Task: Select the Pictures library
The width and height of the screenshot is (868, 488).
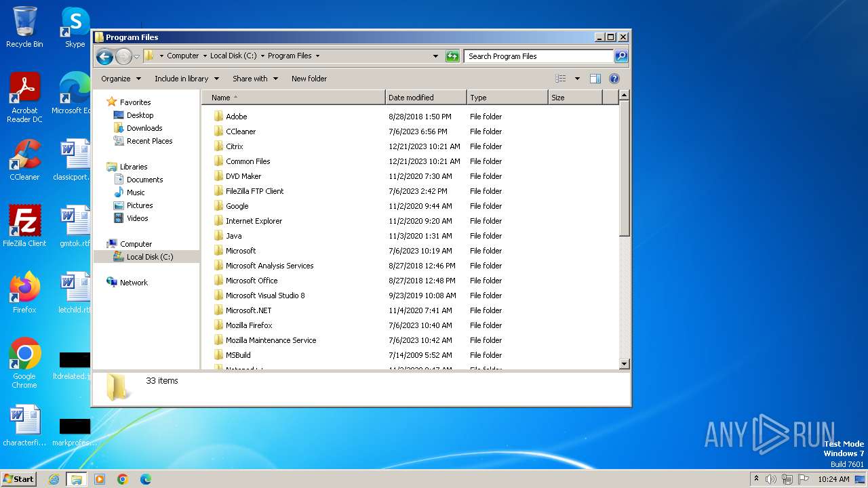Action: pyautogui.click(x=140, y=205)
